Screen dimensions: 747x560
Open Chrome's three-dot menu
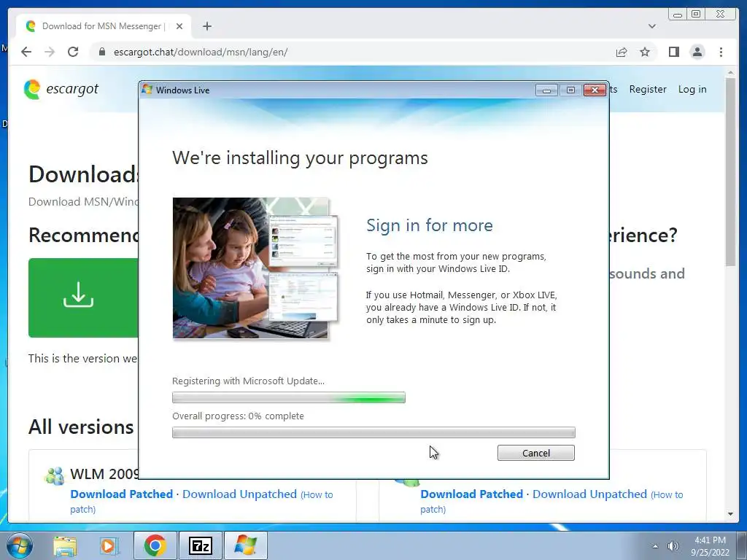[721, 52]
